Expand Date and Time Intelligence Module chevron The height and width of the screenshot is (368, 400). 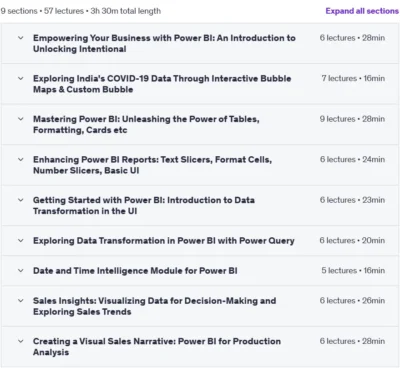tap(21, 271)
